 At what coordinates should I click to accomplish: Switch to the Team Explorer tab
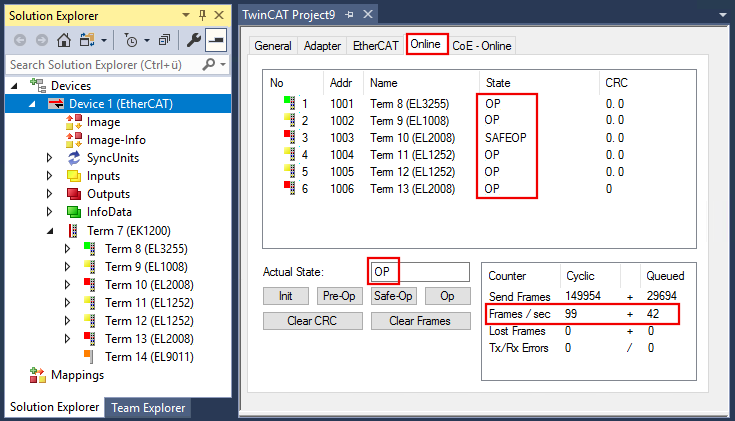[148, 408]
